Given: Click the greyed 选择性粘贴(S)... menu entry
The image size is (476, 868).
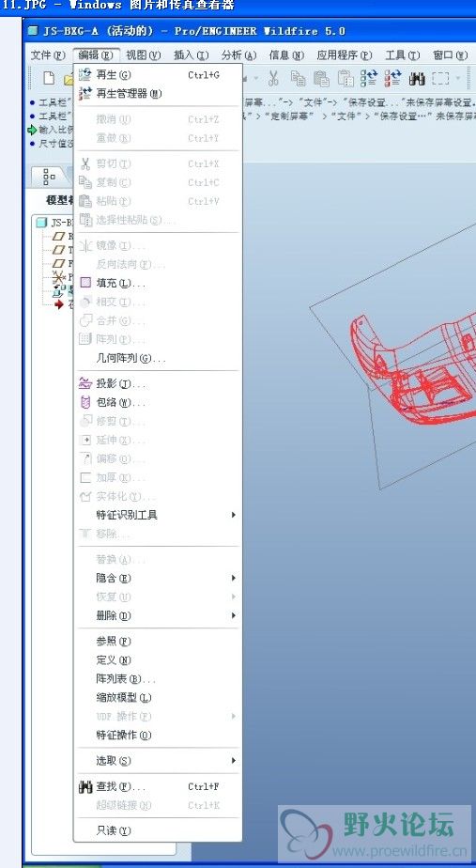Looking at the screenshot, I should click(159, 220).
